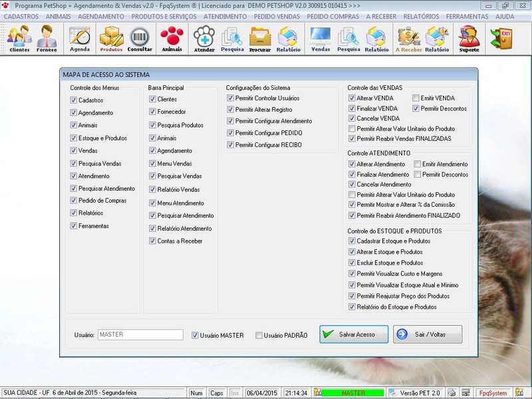Open Relatório icon next to Procurar
This screenshot has height=399, width=532.
[x=289, y=39]
